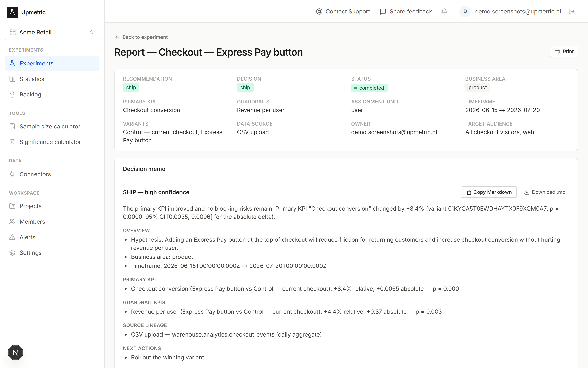Screen dimensions: 588x368
Task: Click the D user avatar
Action: 465,11
